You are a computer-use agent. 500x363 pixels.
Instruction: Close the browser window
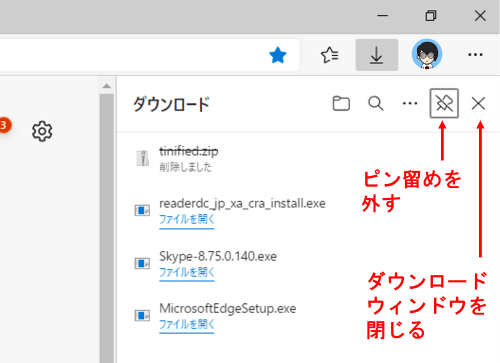[x=480, y=16]
